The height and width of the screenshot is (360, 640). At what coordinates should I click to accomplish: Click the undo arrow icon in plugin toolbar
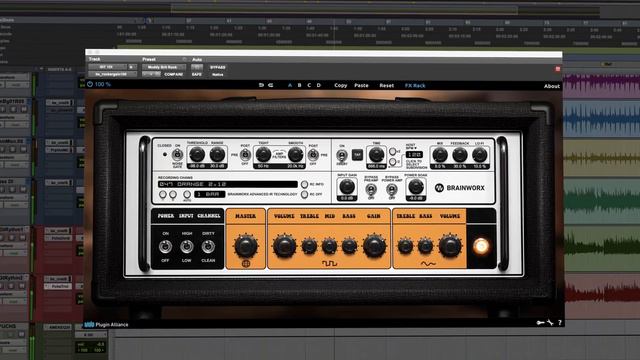[x=261, y=85]
